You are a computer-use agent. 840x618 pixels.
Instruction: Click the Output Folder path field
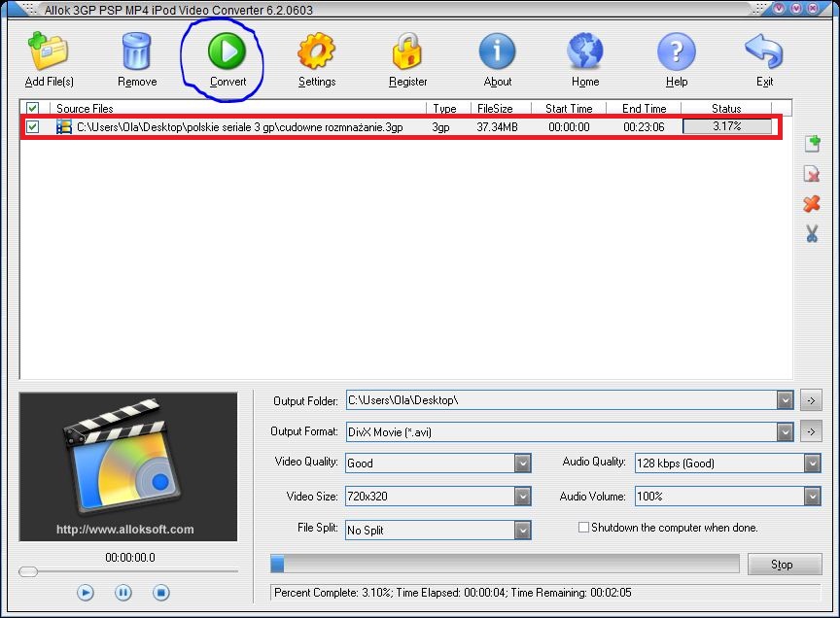[x=561, y=400]
